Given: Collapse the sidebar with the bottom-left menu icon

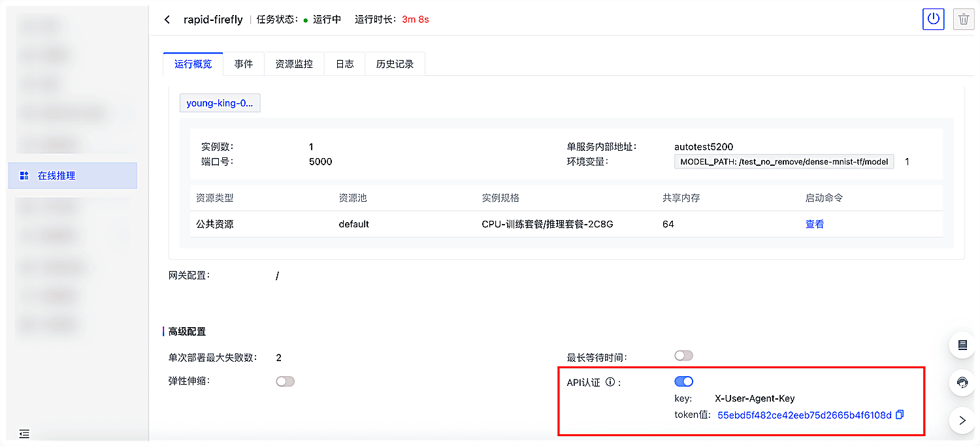Looking at the screenshot, I should click(x=24, y=434).
